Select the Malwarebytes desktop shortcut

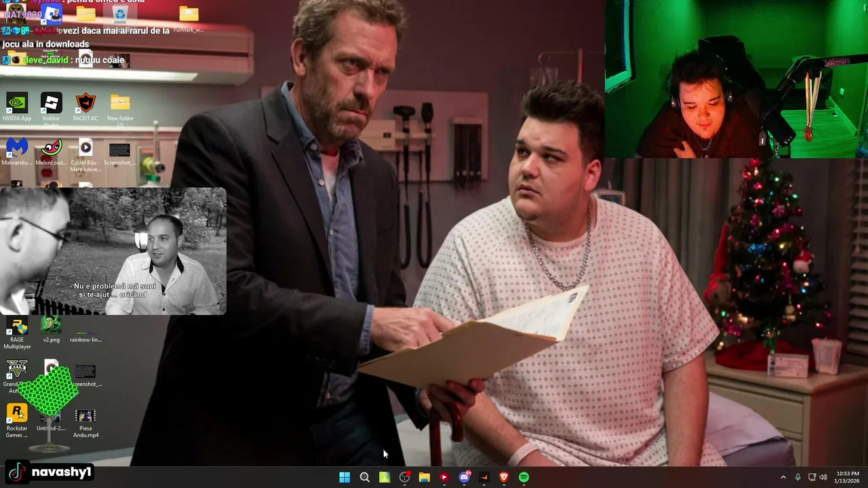tap(17, 151)
